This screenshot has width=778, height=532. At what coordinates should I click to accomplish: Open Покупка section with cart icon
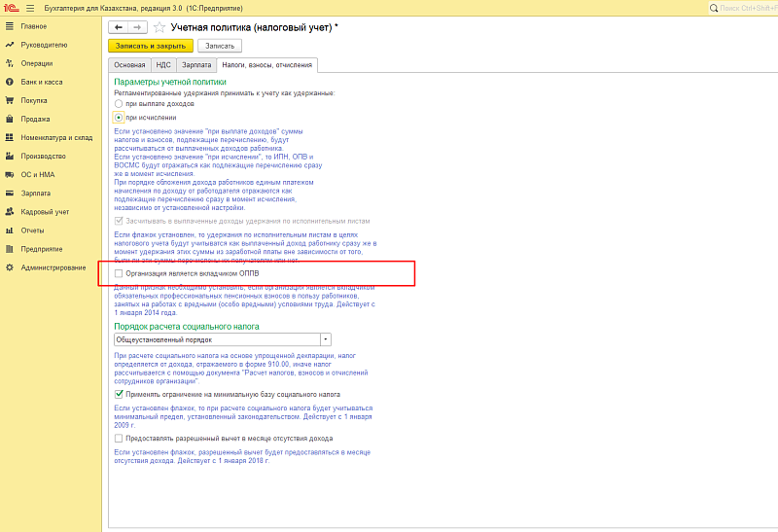coord(9,100)
